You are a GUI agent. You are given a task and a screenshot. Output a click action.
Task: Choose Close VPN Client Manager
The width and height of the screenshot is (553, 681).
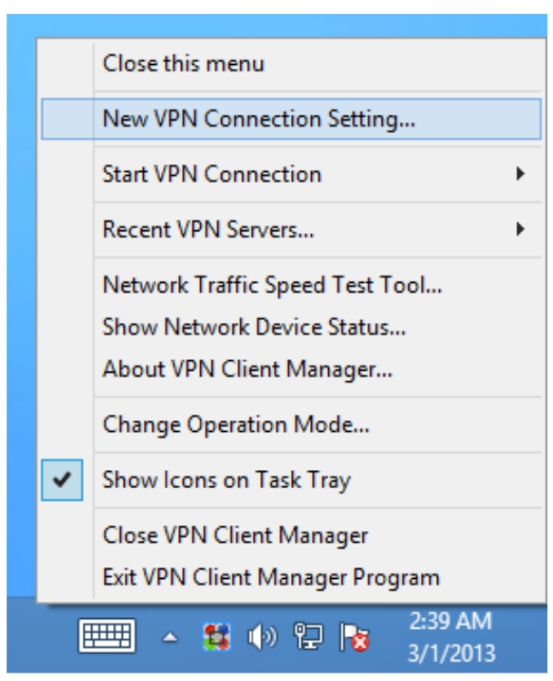[x=291, y=535]
